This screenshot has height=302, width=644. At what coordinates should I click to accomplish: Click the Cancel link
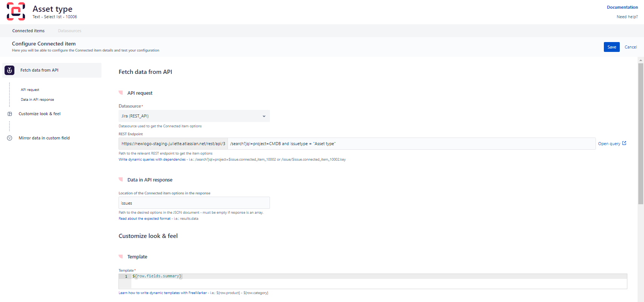pos(631,47)
